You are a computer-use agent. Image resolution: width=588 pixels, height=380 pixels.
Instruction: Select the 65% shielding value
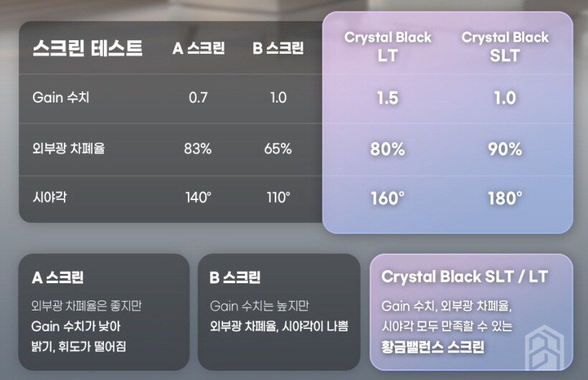[278, 149]
